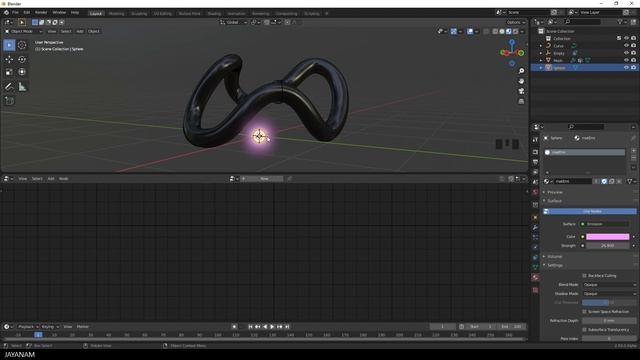The image size is (640, 360).
Task: Open the Blend Mode dropdown
Action: [609, 285]
